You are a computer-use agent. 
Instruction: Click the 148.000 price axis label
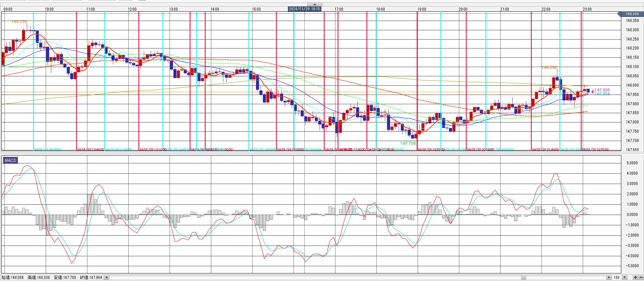coord(632,85)
